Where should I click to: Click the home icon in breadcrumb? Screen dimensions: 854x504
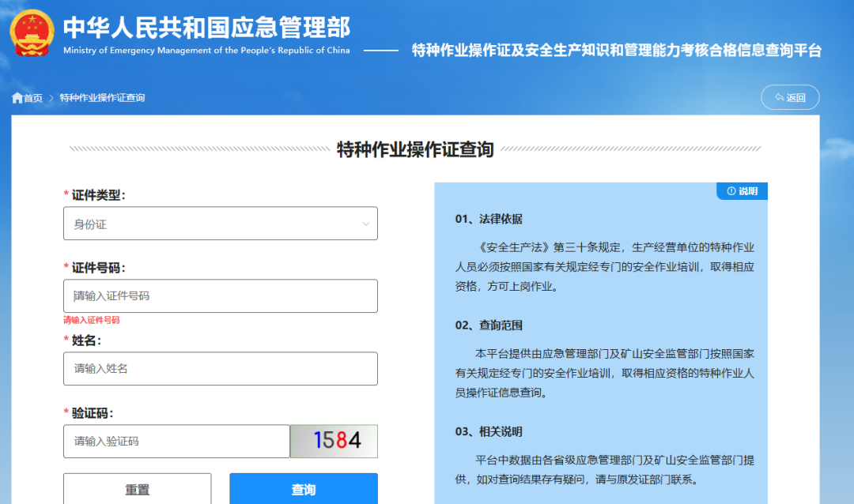click(17, 98)
